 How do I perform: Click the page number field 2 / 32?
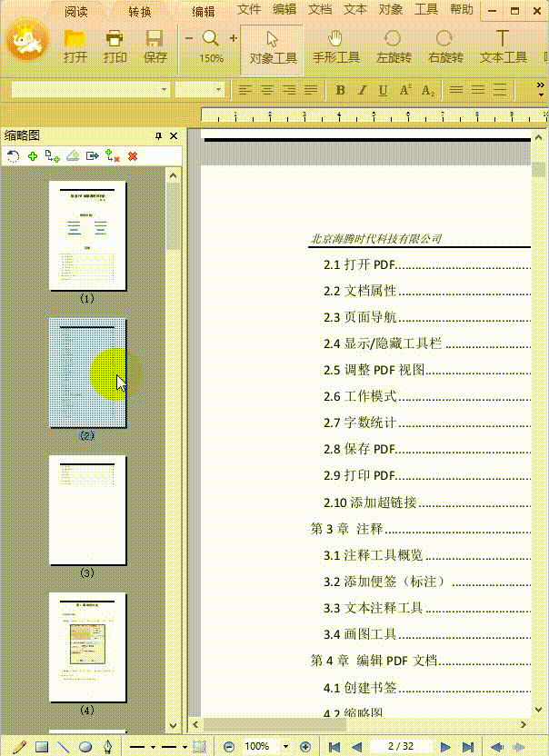[401, 746]
